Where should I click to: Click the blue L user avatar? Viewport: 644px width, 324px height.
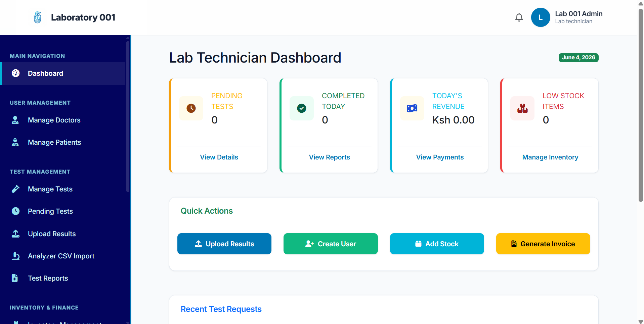coord(541,17)
